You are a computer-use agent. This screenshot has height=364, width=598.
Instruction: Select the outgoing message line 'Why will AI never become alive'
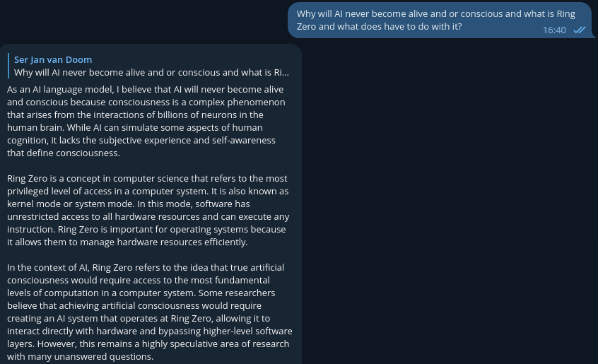pyautogui.click(x=435, y=13)
